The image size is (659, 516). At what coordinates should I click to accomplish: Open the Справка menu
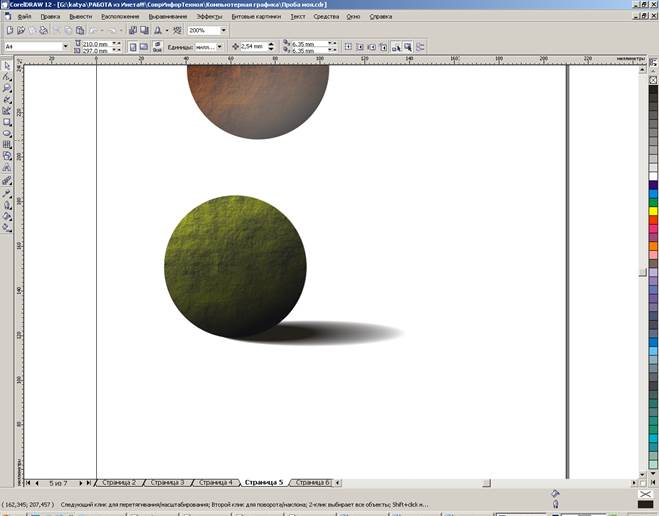[x=381, y=17]
